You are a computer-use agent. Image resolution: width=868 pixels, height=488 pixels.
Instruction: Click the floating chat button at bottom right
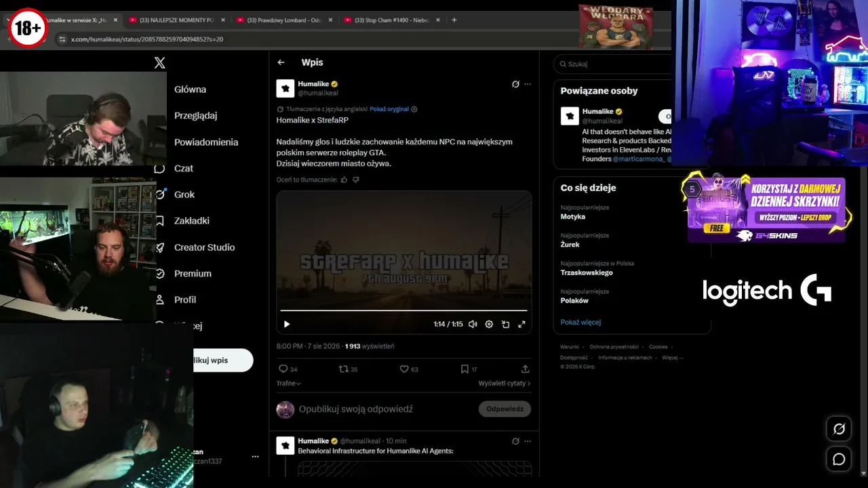[x=839, y=460]
